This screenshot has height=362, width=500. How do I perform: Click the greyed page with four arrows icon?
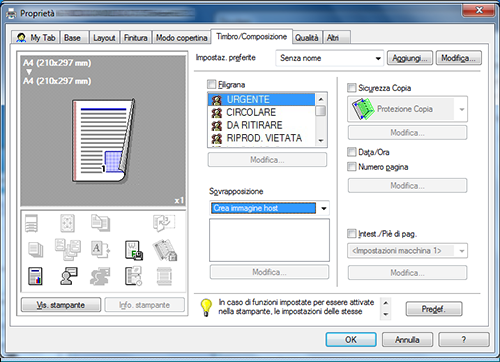tap(67, 223)
